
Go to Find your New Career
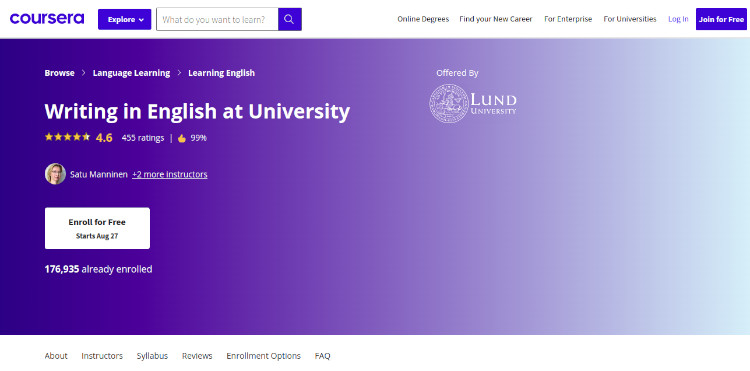[x=496, y=19]
